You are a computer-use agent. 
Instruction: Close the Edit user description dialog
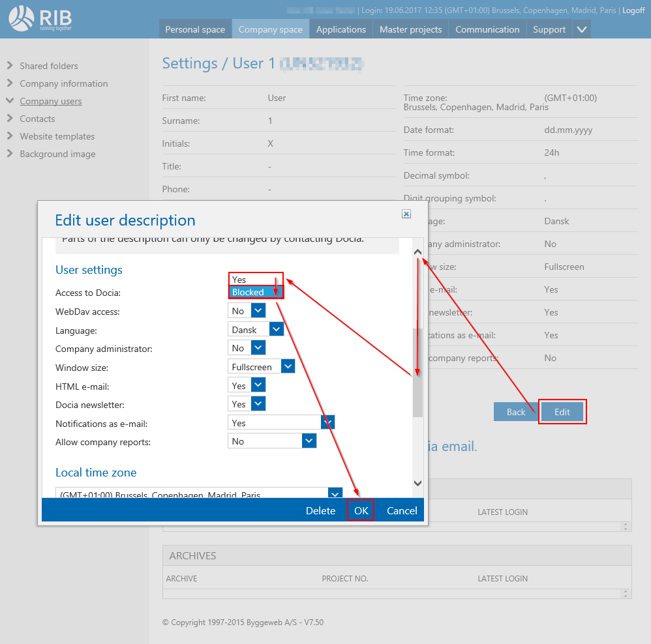[x=406, y=214]
